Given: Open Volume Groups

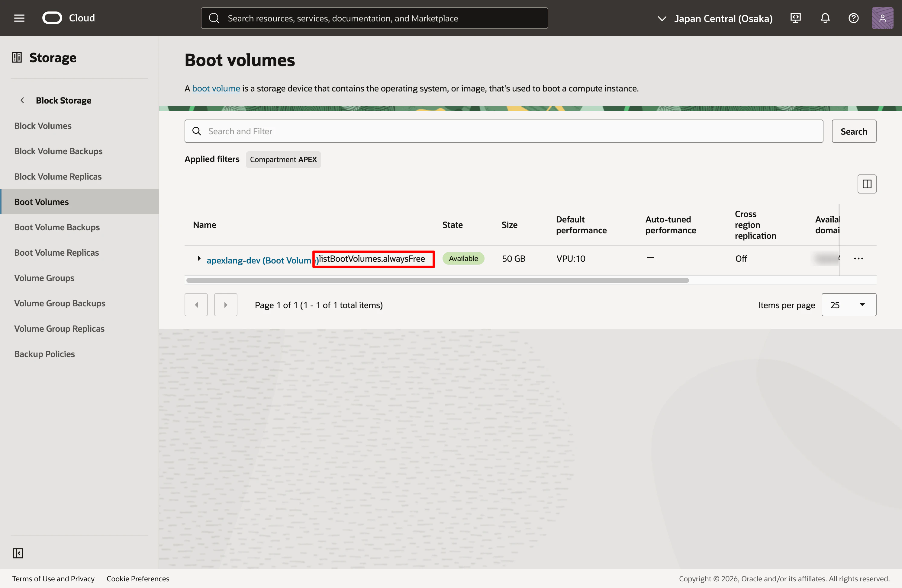Looking at the screenshot, I should (x=44, y=278).
